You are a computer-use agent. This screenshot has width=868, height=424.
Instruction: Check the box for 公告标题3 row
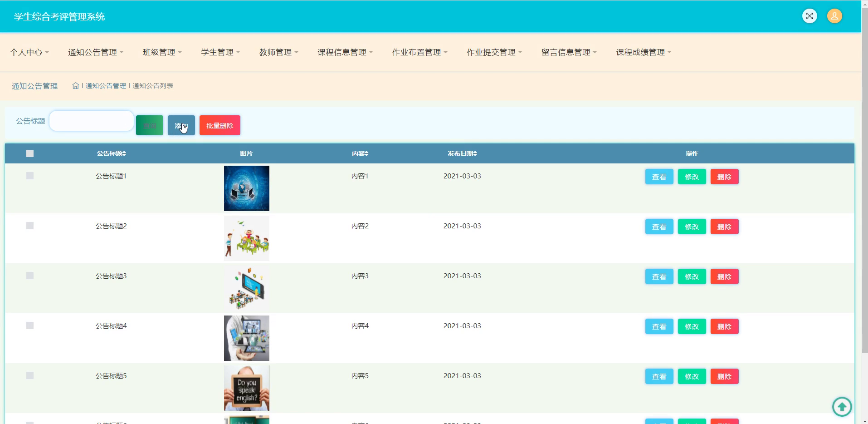[x=30, y=276]
